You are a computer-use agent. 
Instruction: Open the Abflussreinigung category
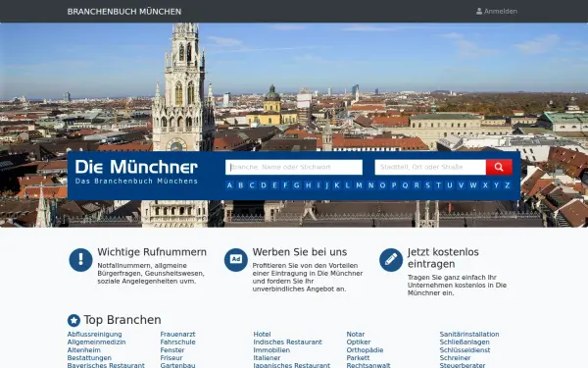tap(94, 335)
